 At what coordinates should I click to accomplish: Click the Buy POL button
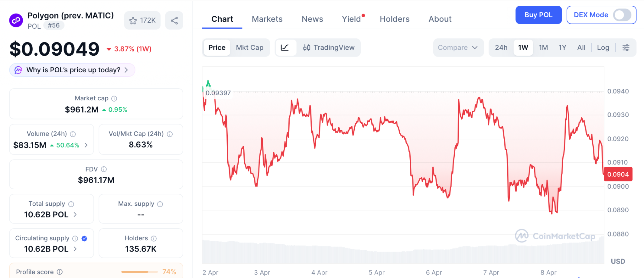pyautogui.click(x=538, y=15)
